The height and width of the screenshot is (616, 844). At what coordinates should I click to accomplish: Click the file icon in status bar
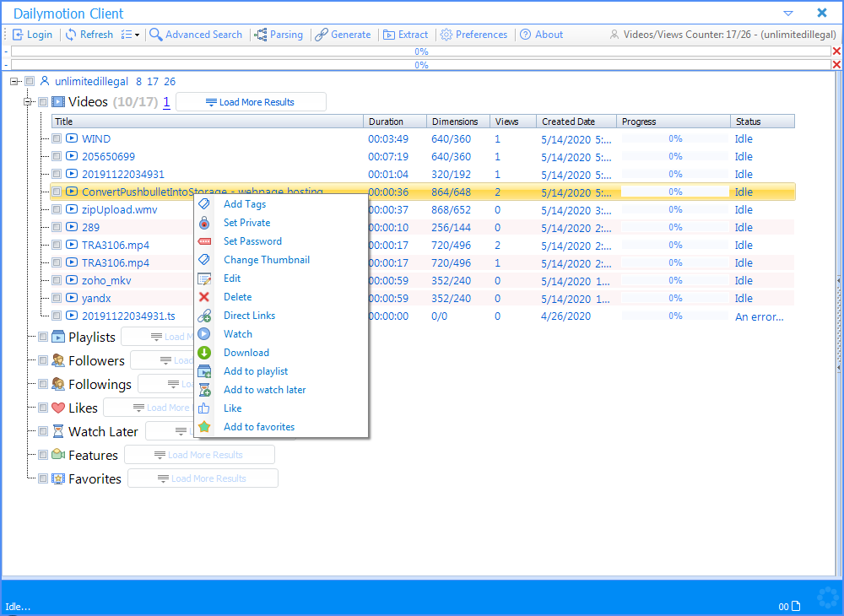tap(796, 606)
